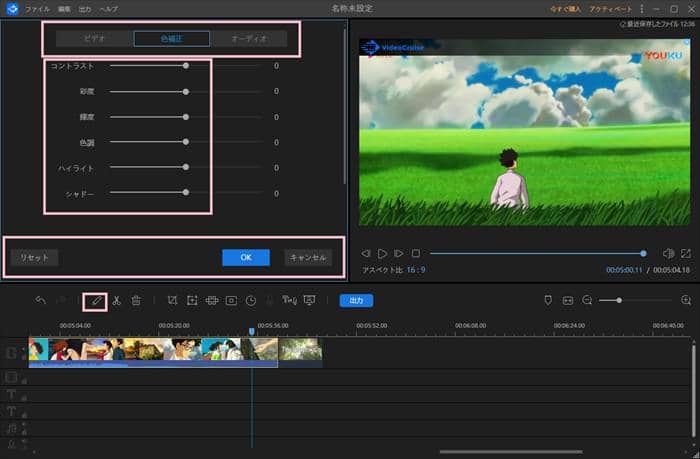Click the アクティベート link
This screenshot has height=459, width=700.
point(610,9)
